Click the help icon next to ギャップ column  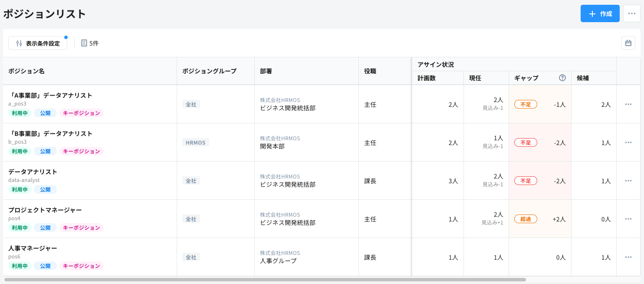pyautogui.click(x=562, y=78)
